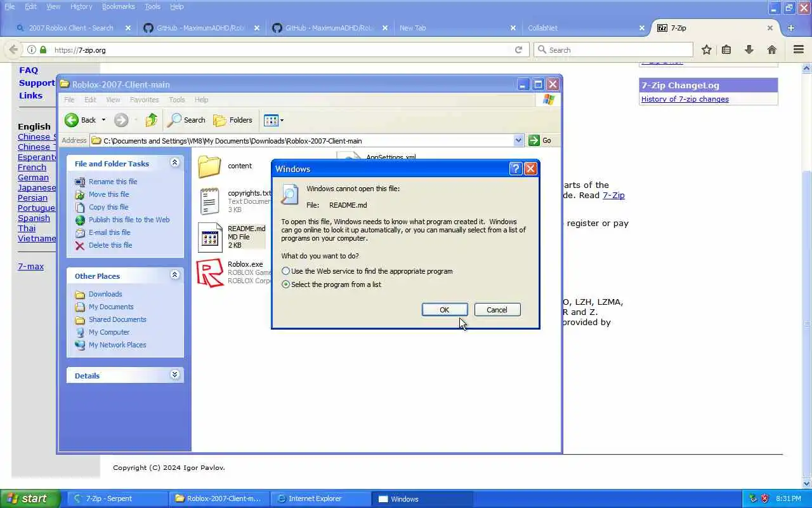Open the browser hamburger menu
The image size is (812, 508).
click(799, 50)
